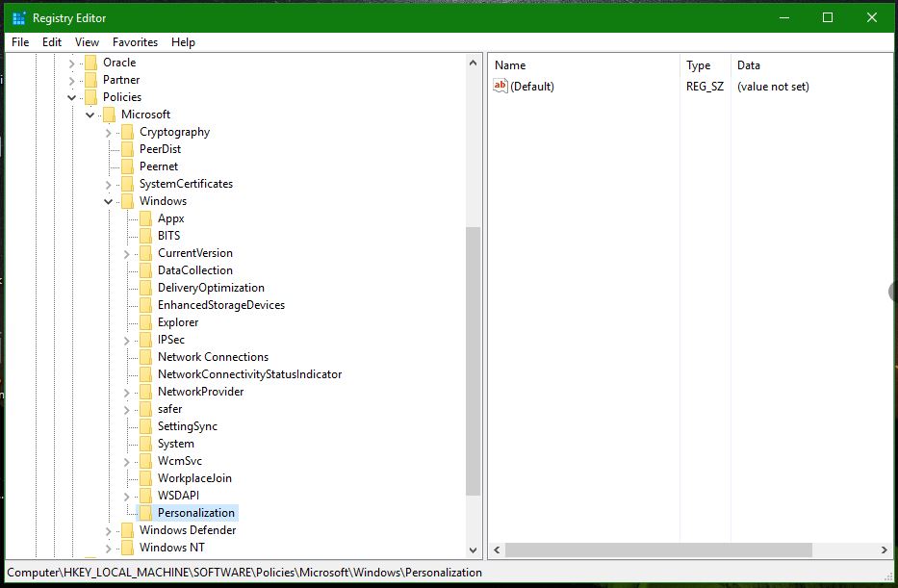898x588 pixels.
Task: Click the tree pane vertical scrollbar thumb
Action: pyautogui.click(x=473, y=361)
